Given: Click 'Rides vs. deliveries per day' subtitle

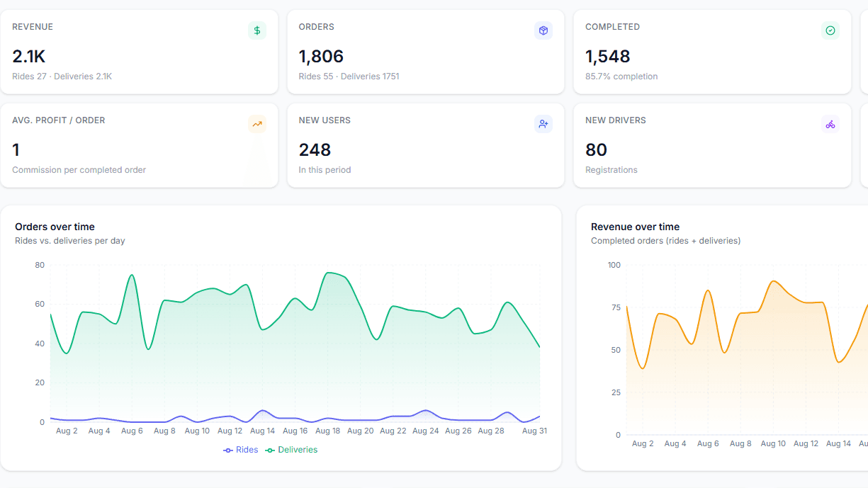Looking at the screenshot, I should tap(70, 241).
